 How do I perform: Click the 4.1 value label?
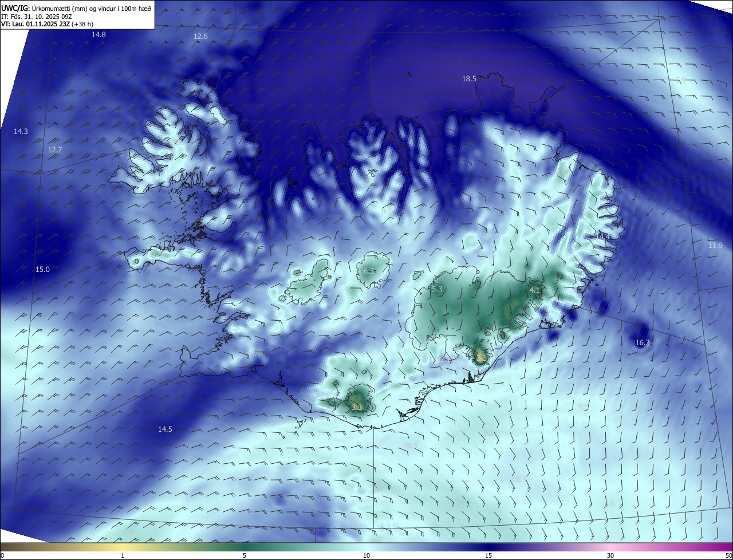pos(535,290)
